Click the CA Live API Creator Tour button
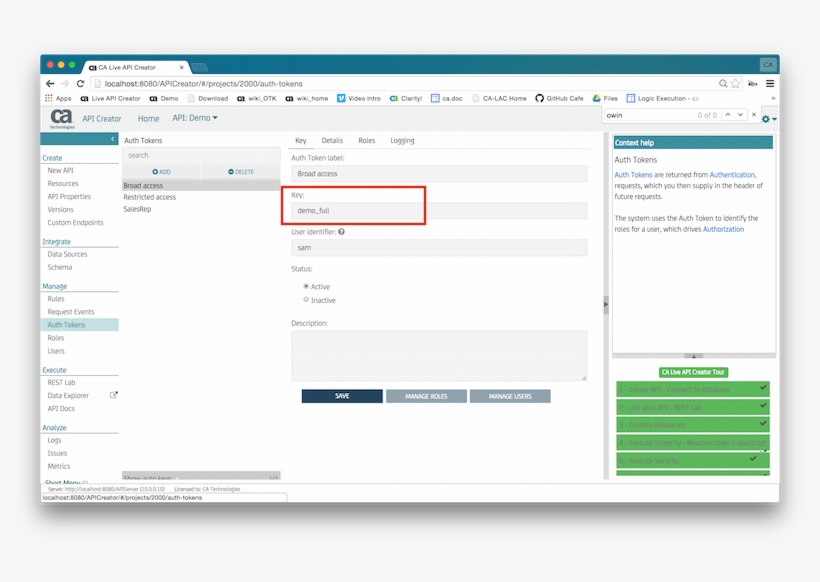 (x=693, y=372)
